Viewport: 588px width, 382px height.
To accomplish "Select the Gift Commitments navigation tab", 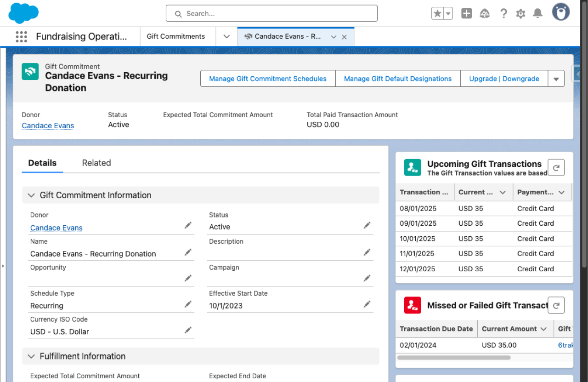I will 176,37.
